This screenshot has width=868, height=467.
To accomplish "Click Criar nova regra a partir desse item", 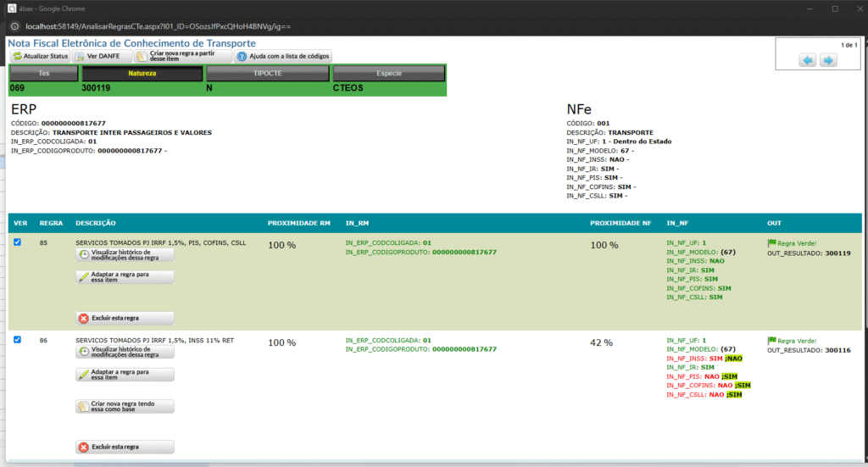I will (x=183, y=57).
